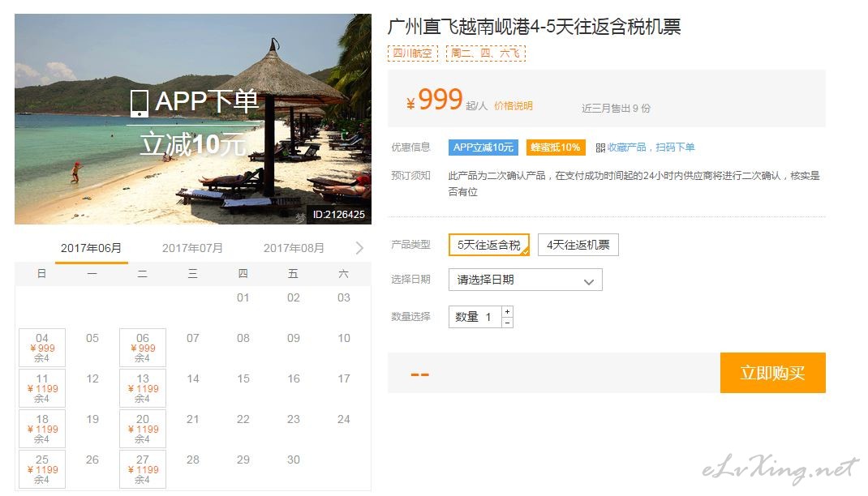The height and width of the screenshot is (496, 868).
Task: Click the 周二、四、六飞 schedule tag
Action: click(x=485, y=53)
